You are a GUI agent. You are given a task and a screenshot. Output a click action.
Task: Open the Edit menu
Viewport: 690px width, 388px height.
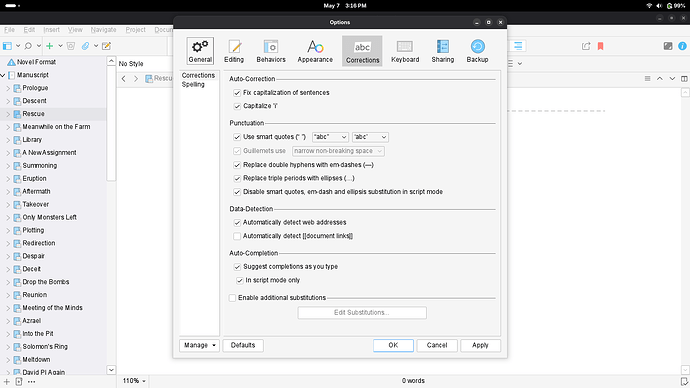click(29, 29)
